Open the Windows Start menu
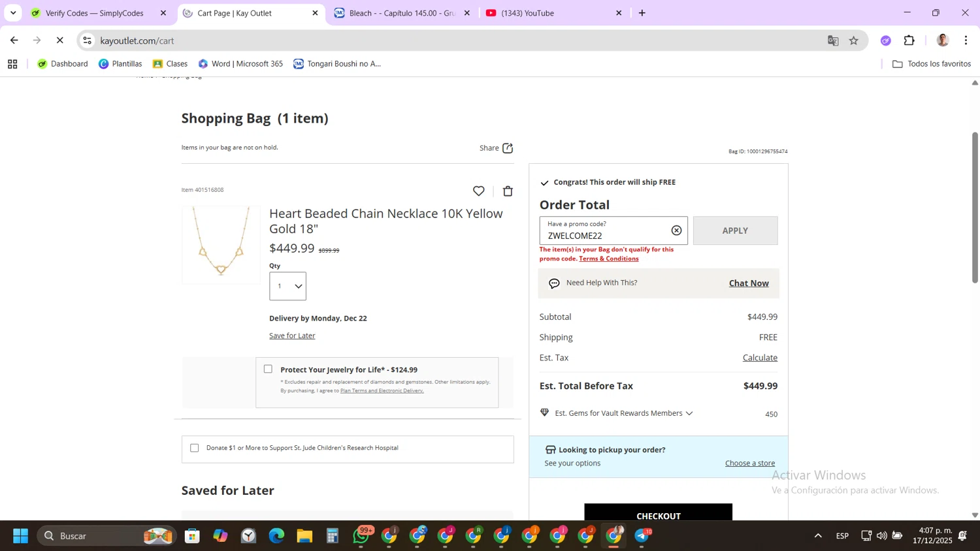This screenshot has width=980, height=551. click(20, 536)
